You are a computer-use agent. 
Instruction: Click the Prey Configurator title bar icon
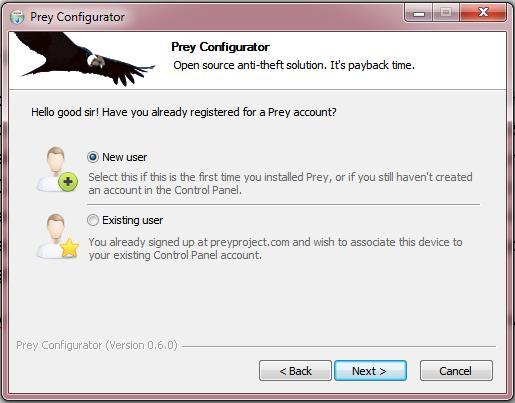point(17,17)
